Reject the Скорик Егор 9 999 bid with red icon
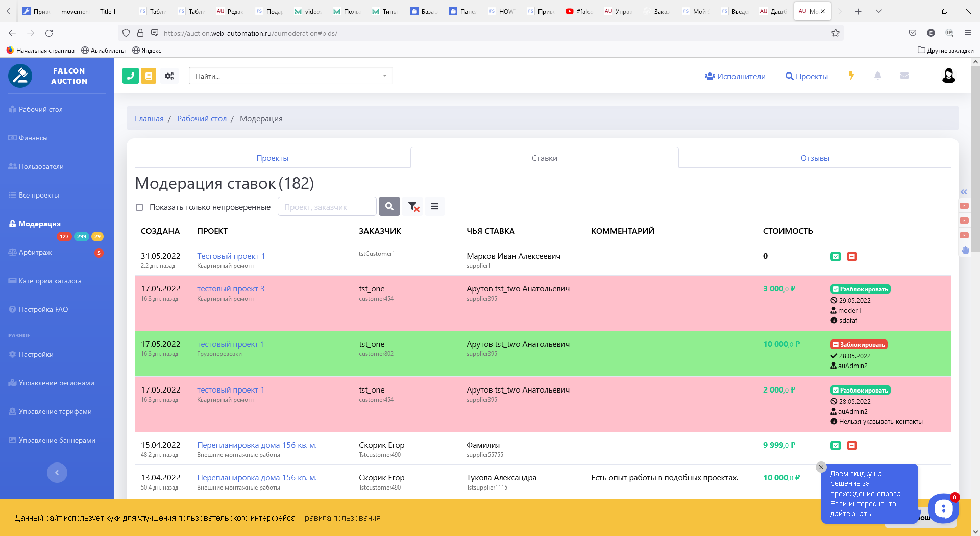Image resolution: width=980 pixels, height=536 pixels. point(852,446)
